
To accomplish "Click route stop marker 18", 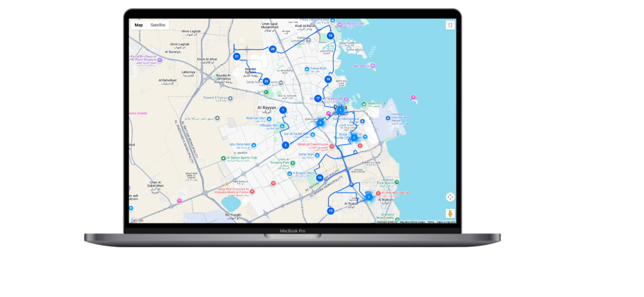I will 328,79.
